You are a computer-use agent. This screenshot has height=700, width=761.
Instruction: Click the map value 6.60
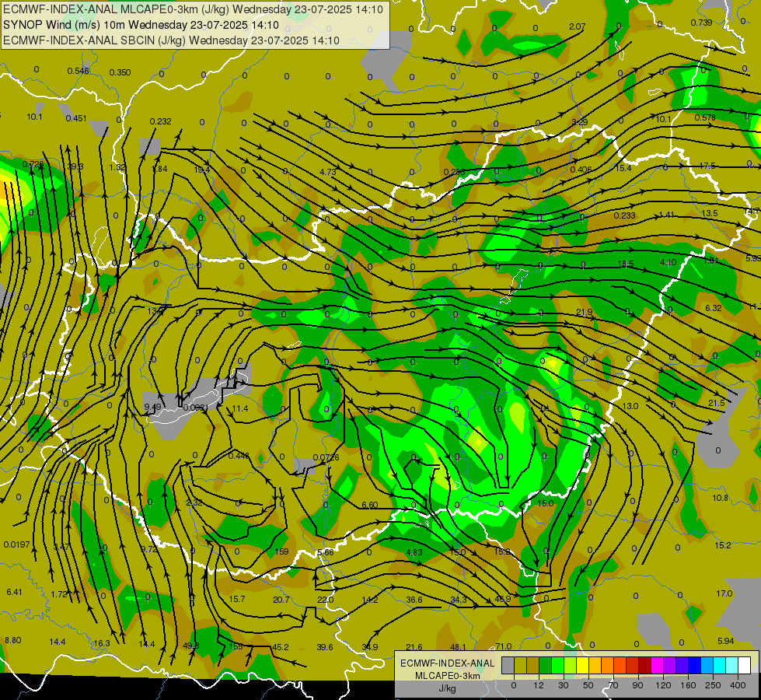369,506
